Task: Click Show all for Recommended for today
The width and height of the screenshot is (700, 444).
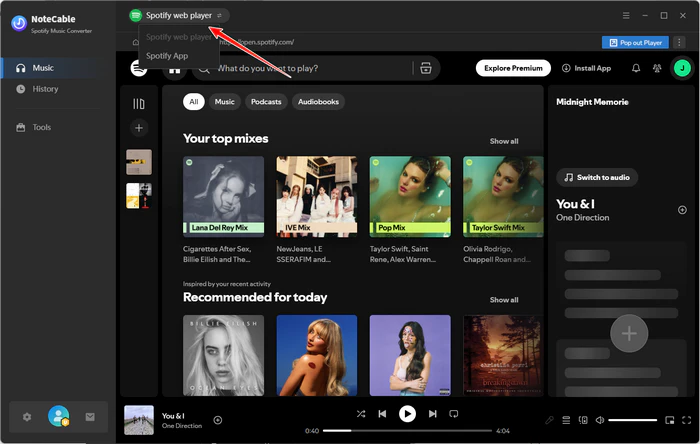Action: 504,300
